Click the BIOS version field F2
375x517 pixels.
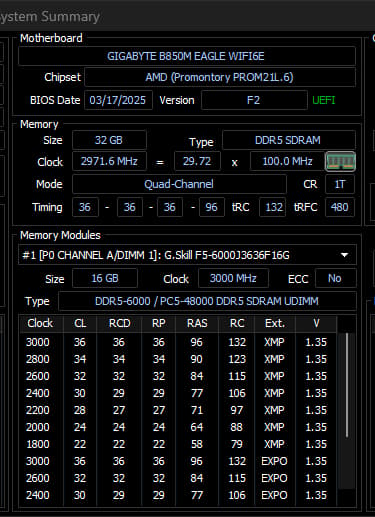coord(254,100)
